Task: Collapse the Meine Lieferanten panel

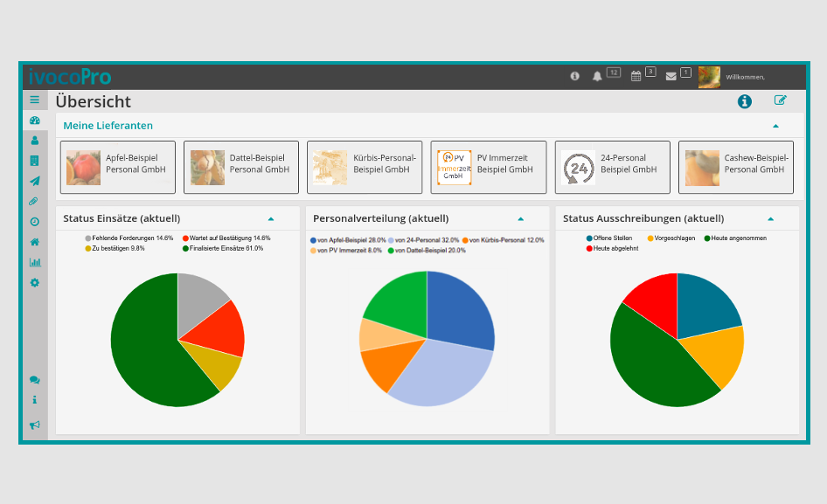Action: 775,126
